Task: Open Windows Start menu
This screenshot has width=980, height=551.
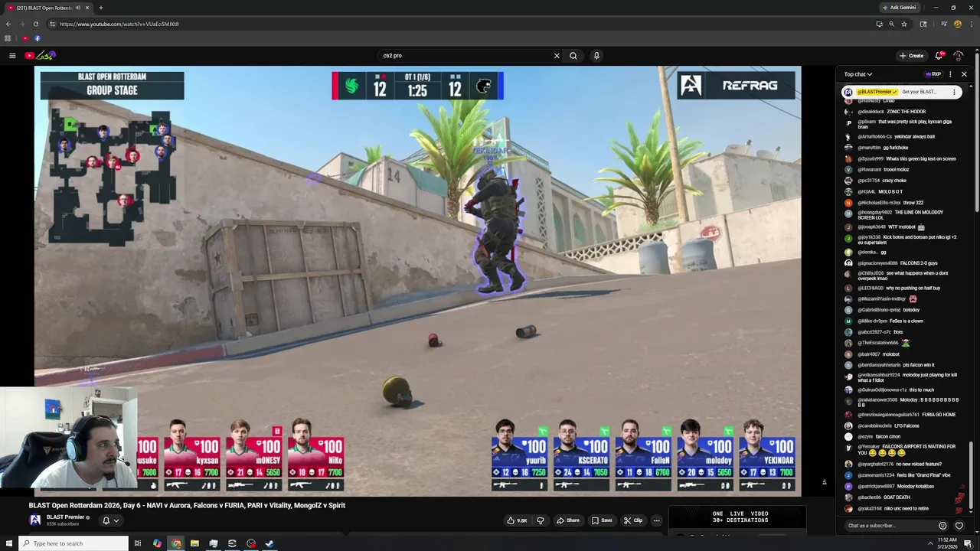Action: click(8, 543)
